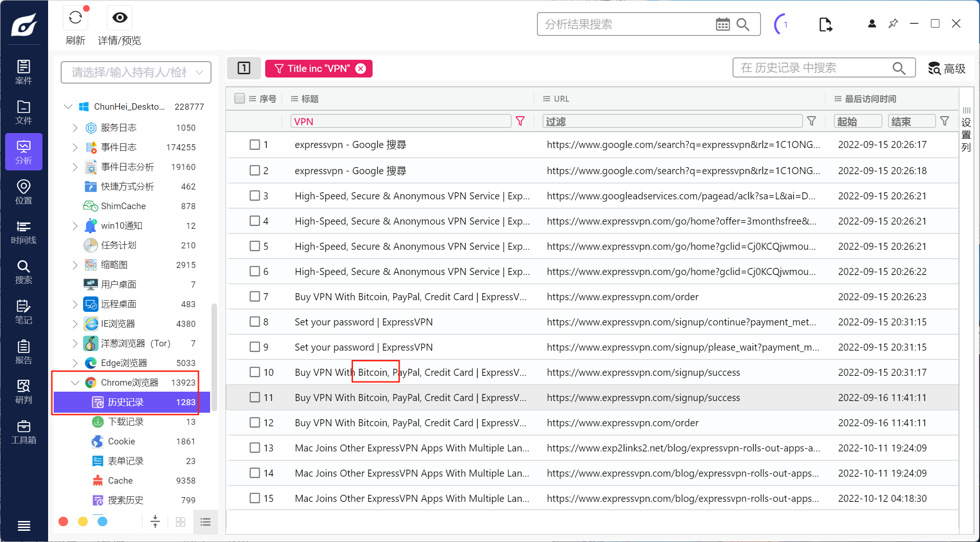This screenshot has height=542, width=980.
Task: Open the Timeline (时间线) sidebar icon
Action: point(23,232)
